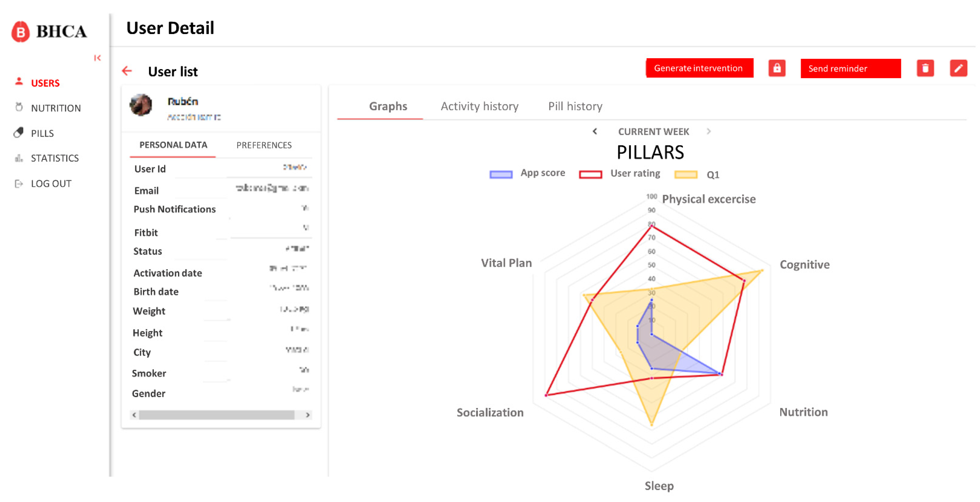980x502 pixels.
Task: Click the lock icon button
Action: pyautogui.click(x=776, y=68)
